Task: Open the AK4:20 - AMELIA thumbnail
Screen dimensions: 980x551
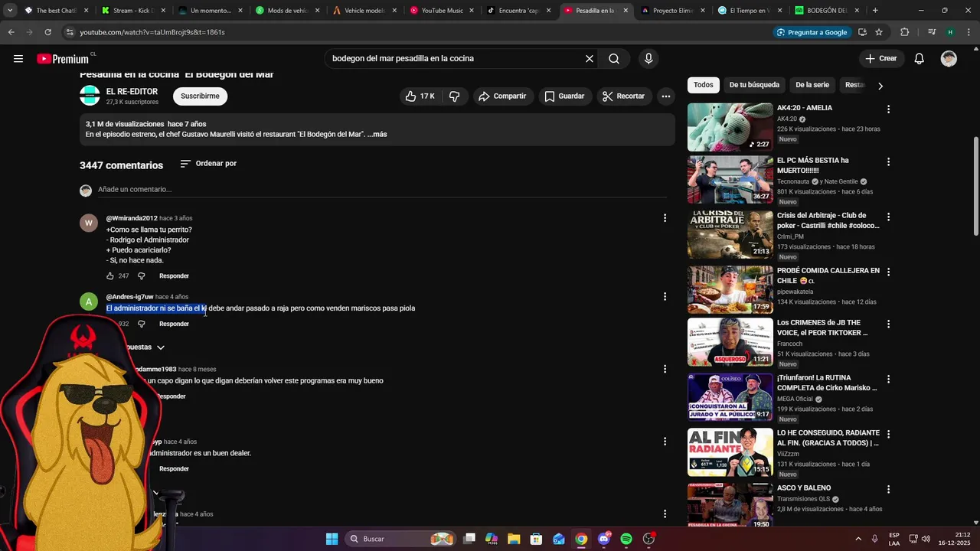Action: pos(730,127)
